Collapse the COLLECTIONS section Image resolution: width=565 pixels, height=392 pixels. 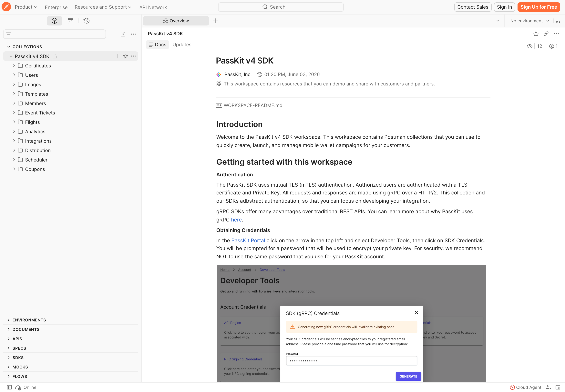pyautogui.click(x=9, y=47)
